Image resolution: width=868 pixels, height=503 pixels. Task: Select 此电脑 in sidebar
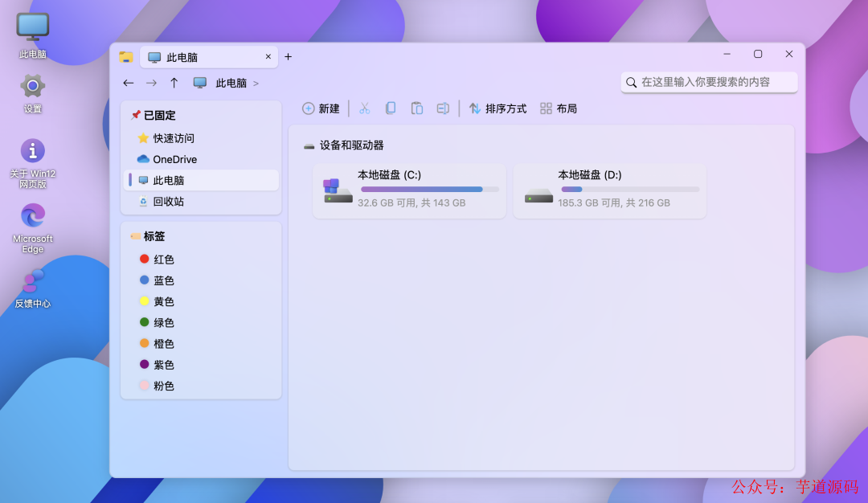click(201, 181)
